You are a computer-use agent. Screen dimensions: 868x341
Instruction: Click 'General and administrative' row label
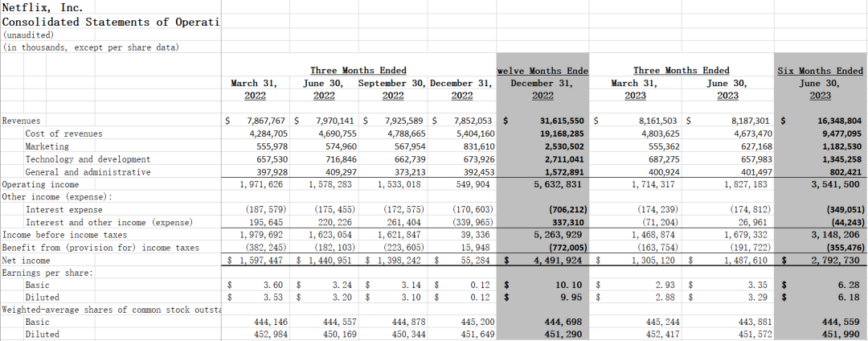point(88,171)
